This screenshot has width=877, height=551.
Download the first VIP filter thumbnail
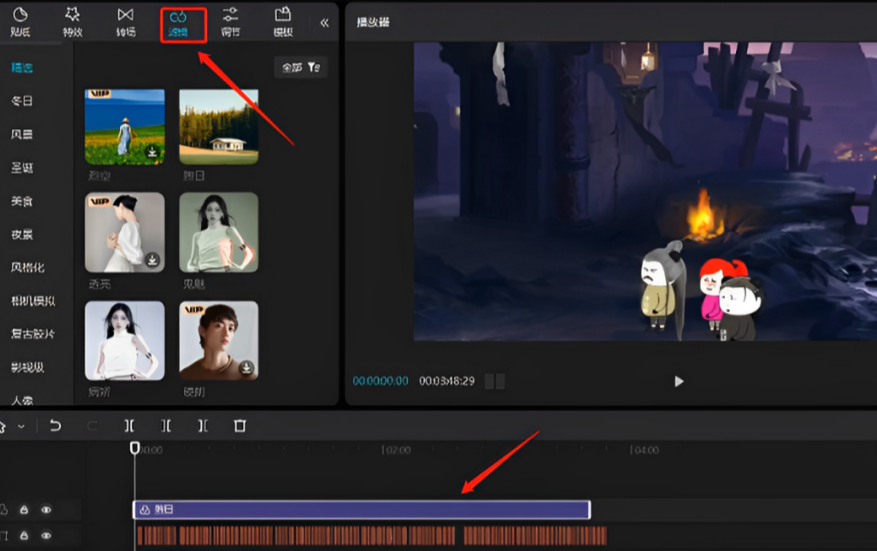click(152, 153)
